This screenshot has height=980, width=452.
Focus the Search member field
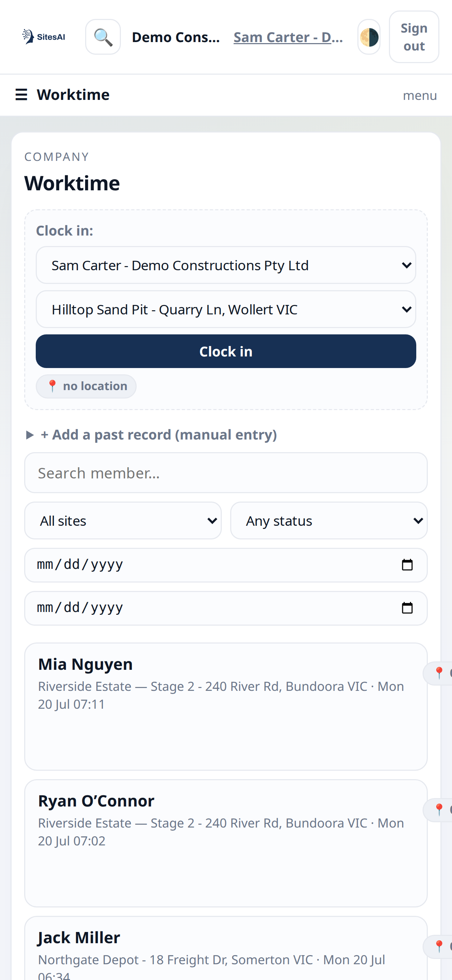coord(226,473)
